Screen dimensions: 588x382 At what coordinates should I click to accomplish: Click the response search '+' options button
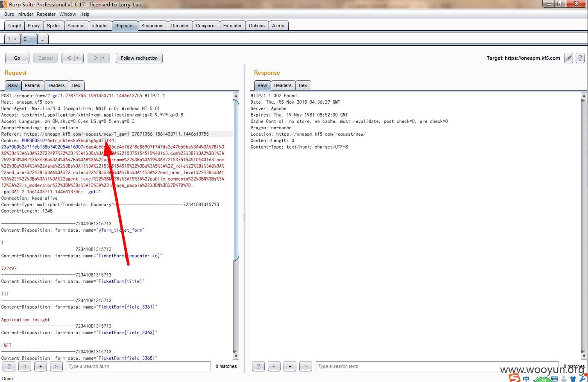[x=290, y=366]
